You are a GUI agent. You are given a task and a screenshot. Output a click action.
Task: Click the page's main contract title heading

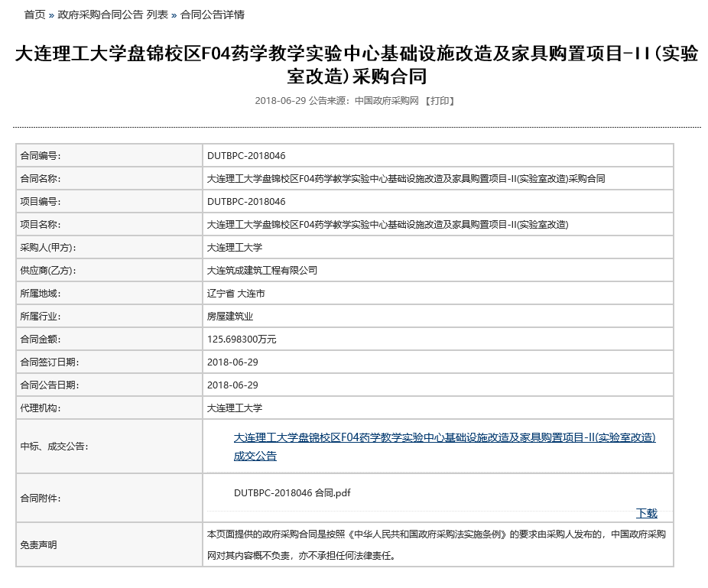tap(356, 65)
